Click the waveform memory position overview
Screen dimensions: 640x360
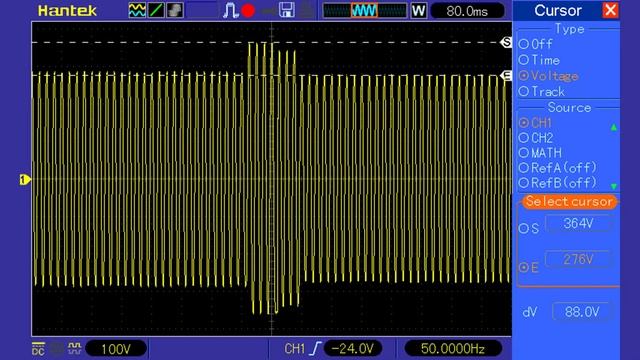click(364, 10)
